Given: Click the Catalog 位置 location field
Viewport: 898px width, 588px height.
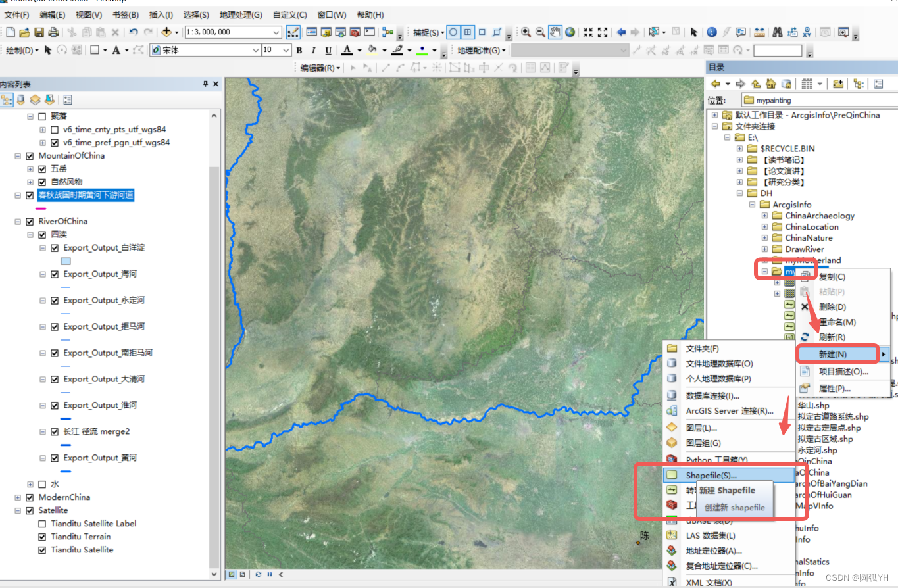Looking at the screenshot, I should 819,101.
